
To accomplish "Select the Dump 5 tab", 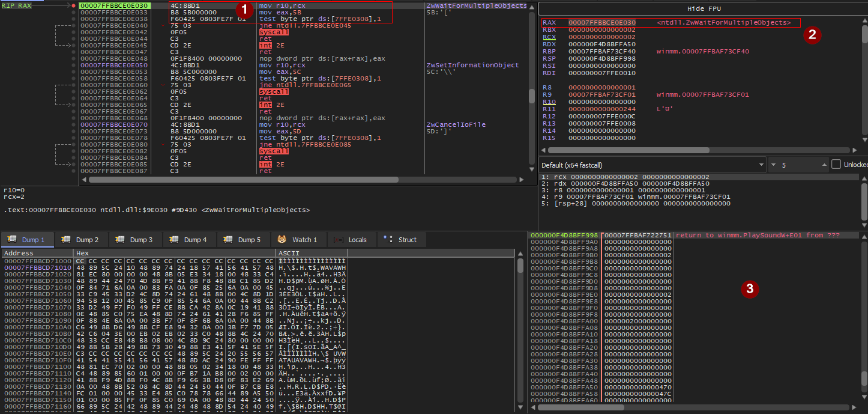I will (x=243, y=240).
